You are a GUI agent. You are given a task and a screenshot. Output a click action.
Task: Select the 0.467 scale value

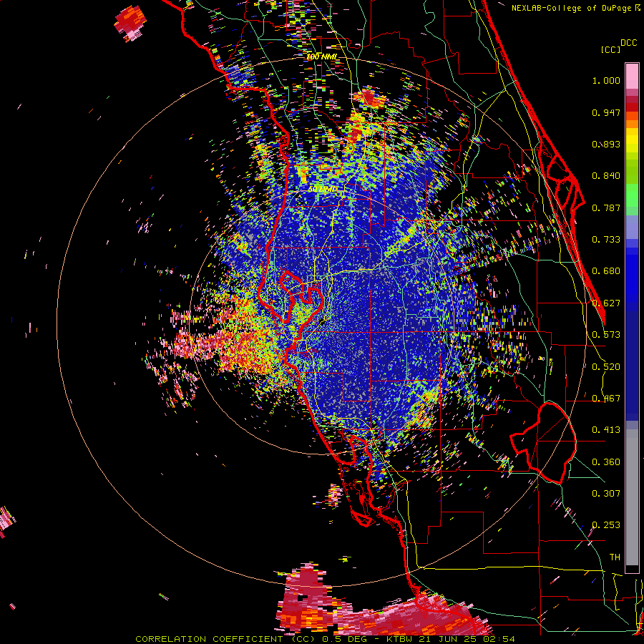606,399
